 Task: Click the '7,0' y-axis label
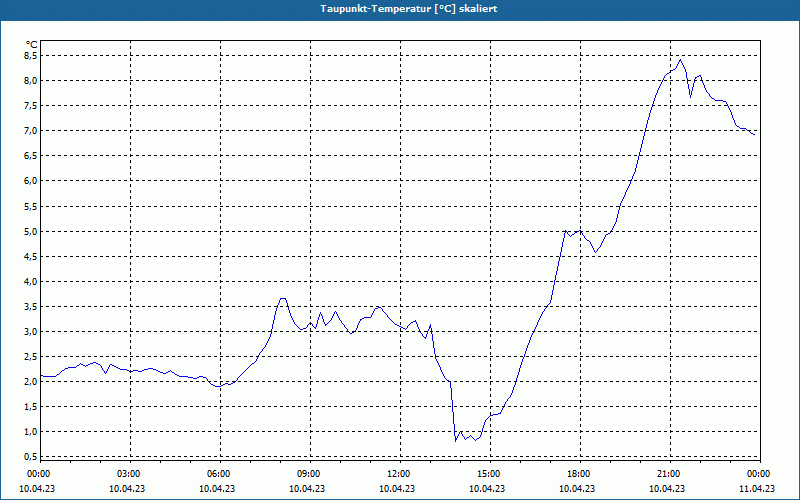click(x=31, y=131)
